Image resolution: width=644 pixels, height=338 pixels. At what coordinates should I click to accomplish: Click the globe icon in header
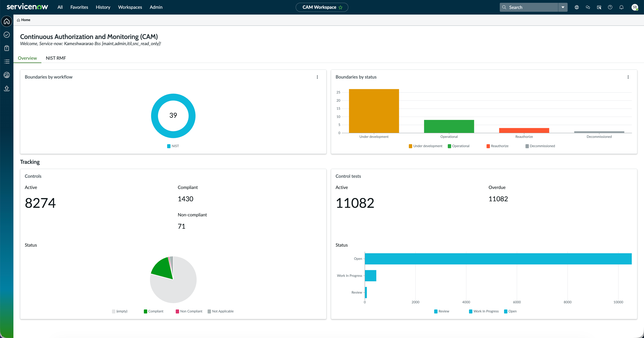pos(577,7)
